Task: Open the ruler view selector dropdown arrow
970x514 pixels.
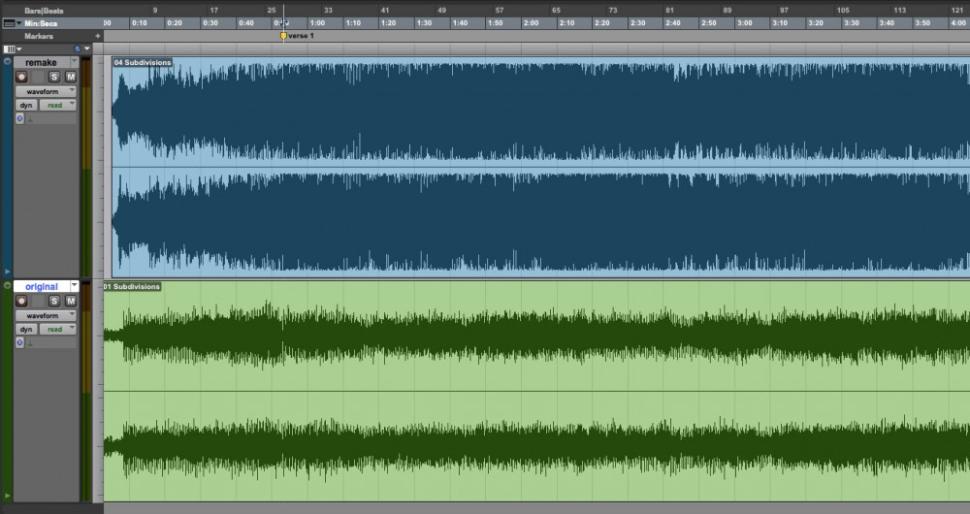Action: click(19, 24)
